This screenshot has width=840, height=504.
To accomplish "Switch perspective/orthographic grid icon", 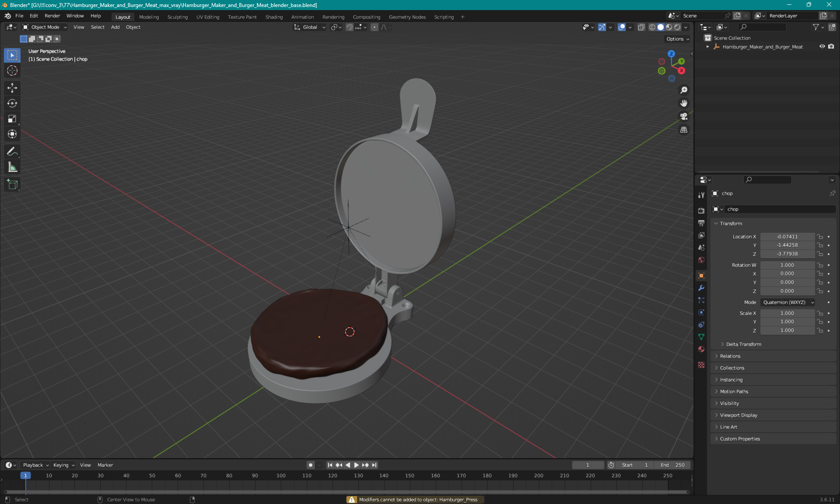I will [684, 130].
